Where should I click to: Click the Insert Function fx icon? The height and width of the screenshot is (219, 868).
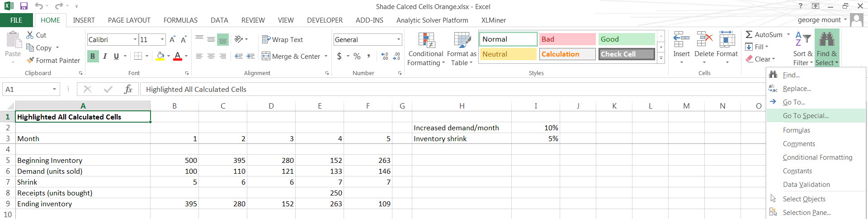(x=128, y=89)
